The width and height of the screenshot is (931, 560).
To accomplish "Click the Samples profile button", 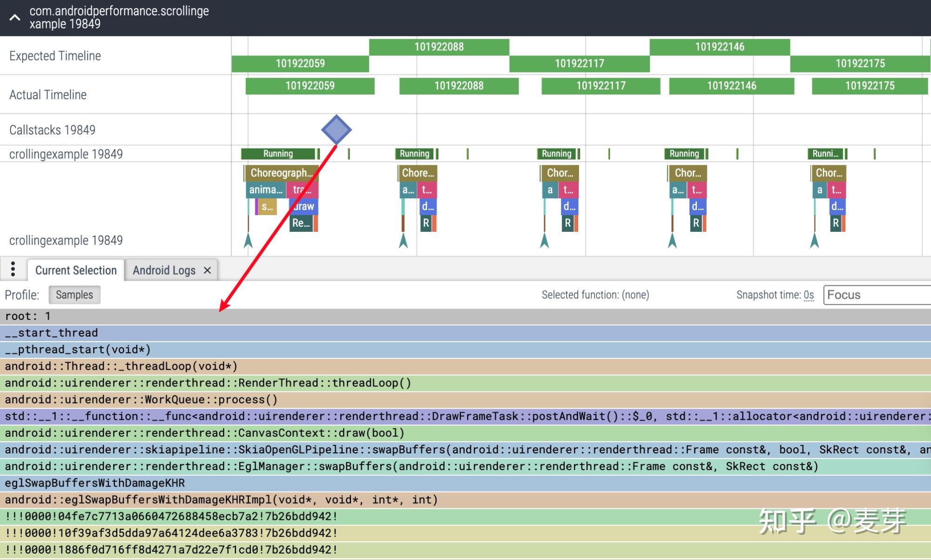I will pyautogui.click(x=74, y=295).
